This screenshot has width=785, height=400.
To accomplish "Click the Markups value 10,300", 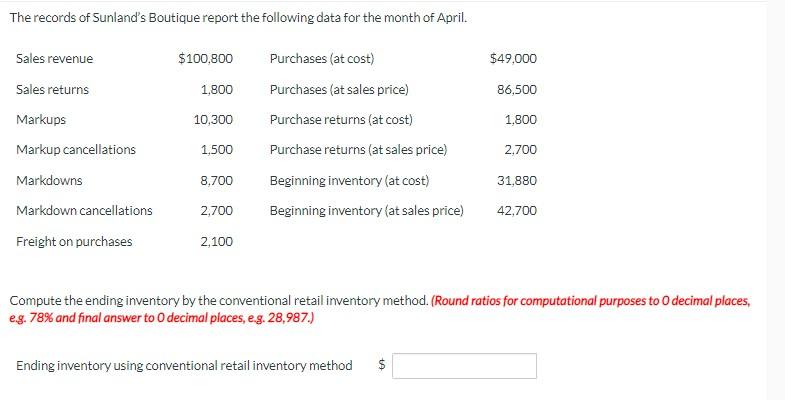I will (x=213, y=120).
